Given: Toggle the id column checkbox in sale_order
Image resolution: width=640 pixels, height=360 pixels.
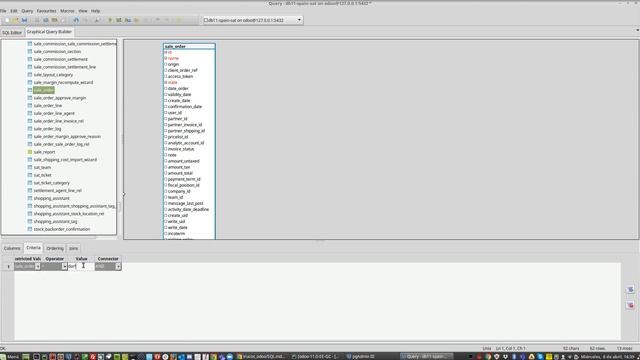Looking at the screenshot, I should click(x=166, y=52).
